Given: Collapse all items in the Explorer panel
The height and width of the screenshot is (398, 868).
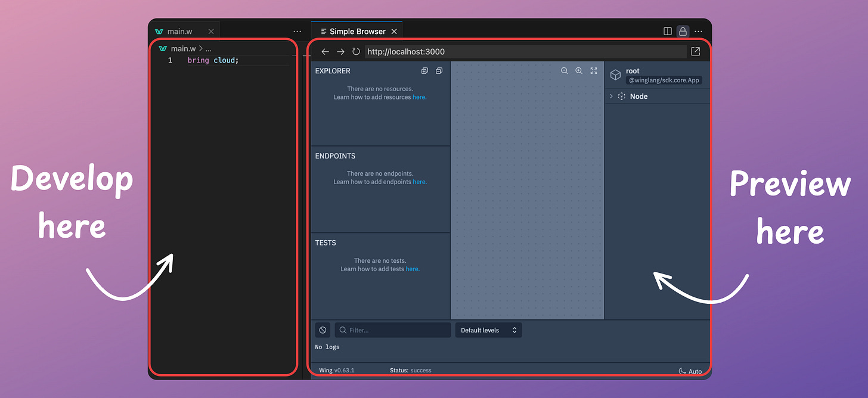Looking at the screenshot, I should coord(439,70).
